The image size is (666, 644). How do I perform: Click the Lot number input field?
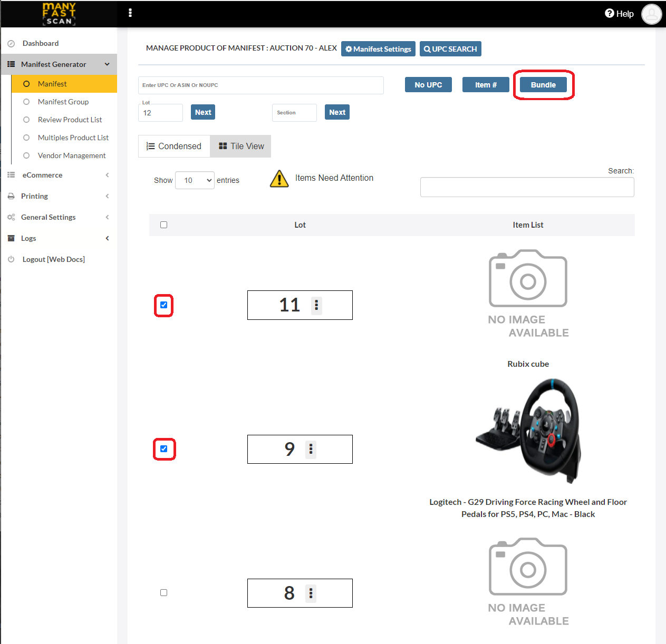click(x=160, y=113)
